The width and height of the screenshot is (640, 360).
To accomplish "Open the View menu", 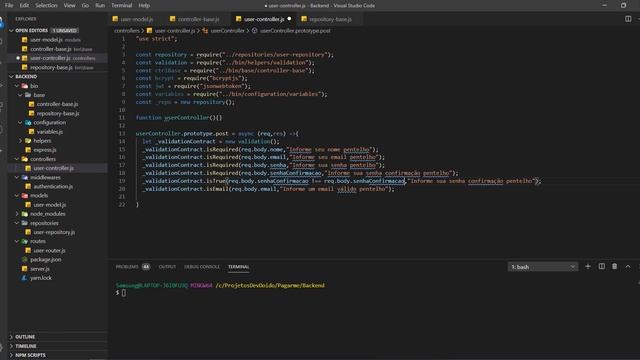I will point(69,5).
